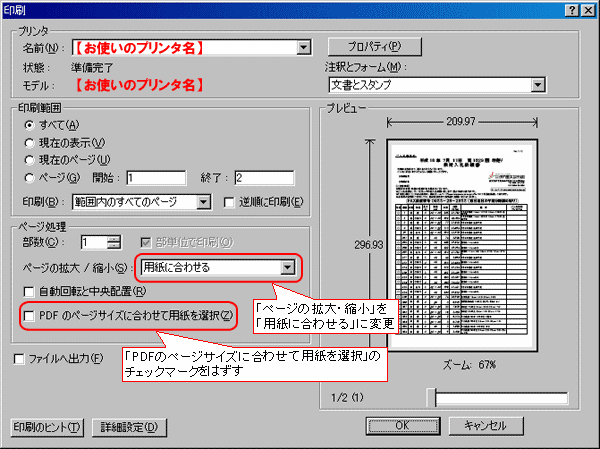Click the 終了 page input field
Image resolution: width=600 pixels, height=449 pixels.
click(264, 178)
